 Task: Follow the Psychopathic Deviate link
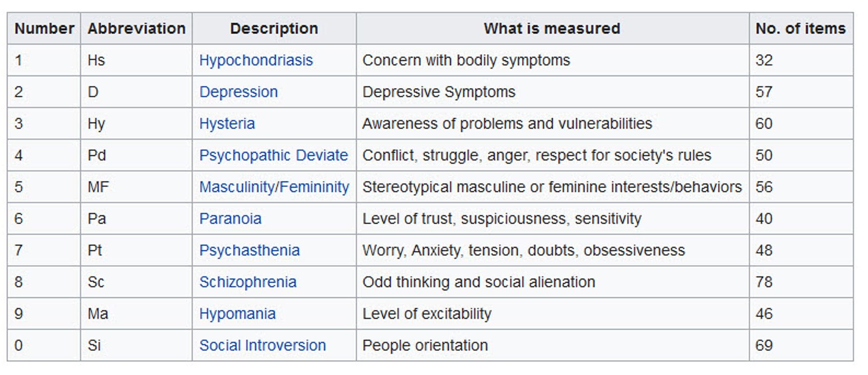[273, 155]
